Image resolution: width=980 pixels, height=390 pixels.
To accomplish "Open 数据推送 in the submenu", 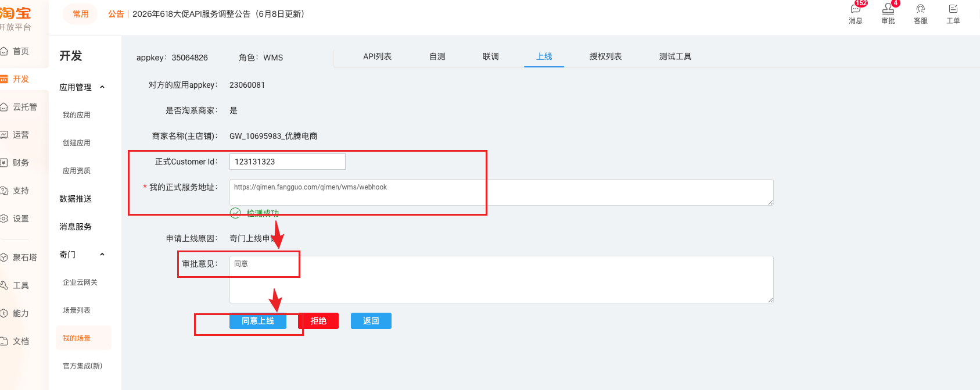I will 76,199.
